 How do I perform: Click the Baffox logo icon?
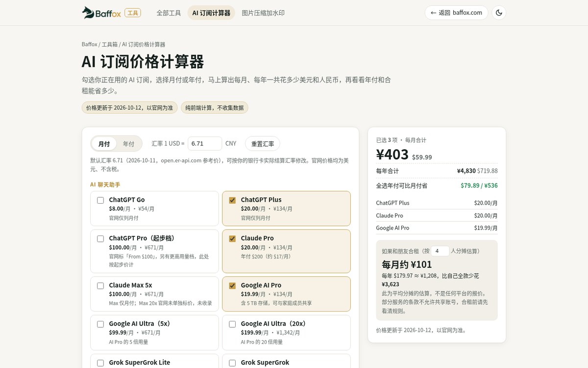coord(88,13)
